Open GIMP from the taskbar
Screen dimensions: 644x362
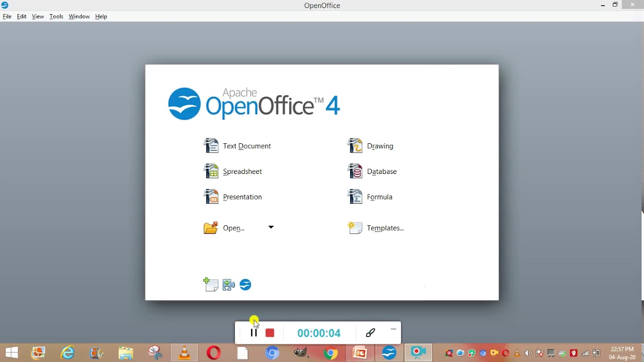click(x=302, y=353)
